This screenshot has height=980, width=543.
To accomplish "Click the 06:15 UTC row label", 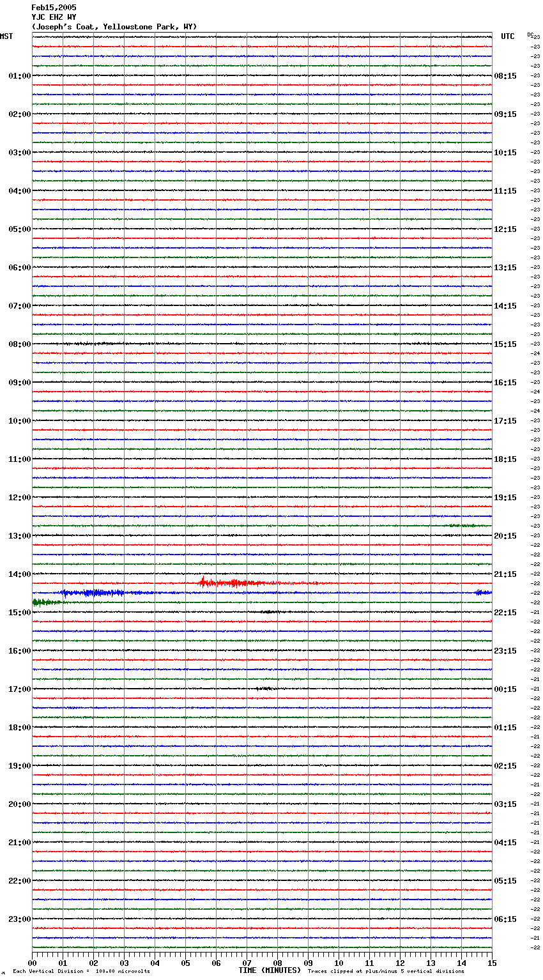I will tap(505, 919).
